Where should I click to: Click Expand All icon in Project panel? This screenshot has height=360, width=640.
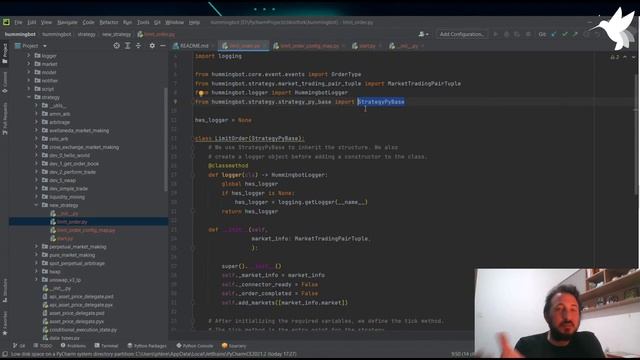point(127,46)
